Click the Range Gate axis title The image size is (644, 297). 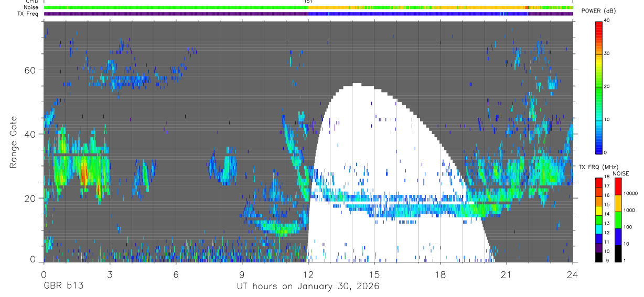[x=14, y=141]
